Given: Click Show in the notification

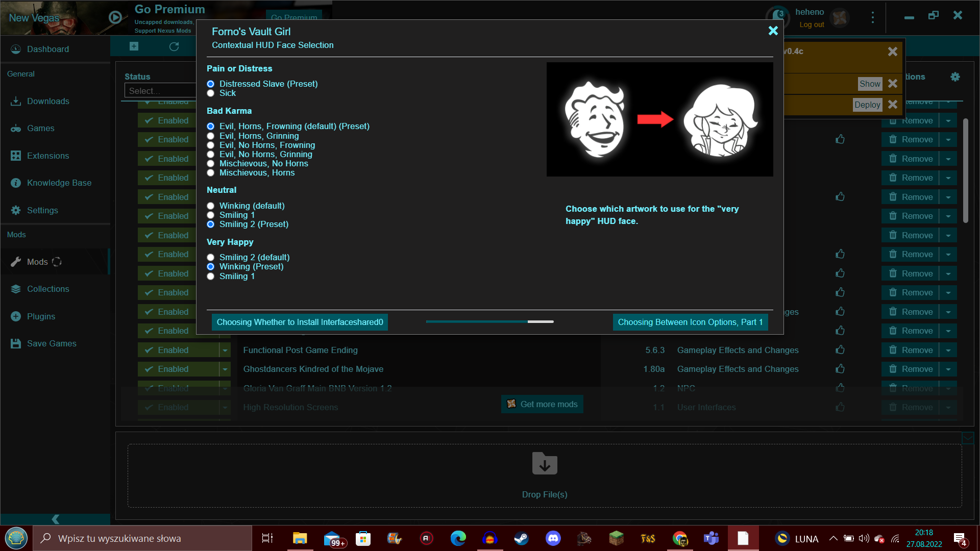Looking at the screenshot, I should 870,84.
